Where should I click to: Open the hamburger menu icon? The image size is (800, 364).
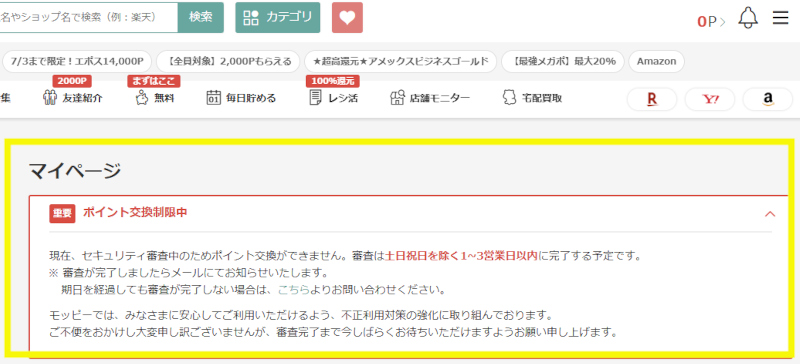(x=780, y=18)
